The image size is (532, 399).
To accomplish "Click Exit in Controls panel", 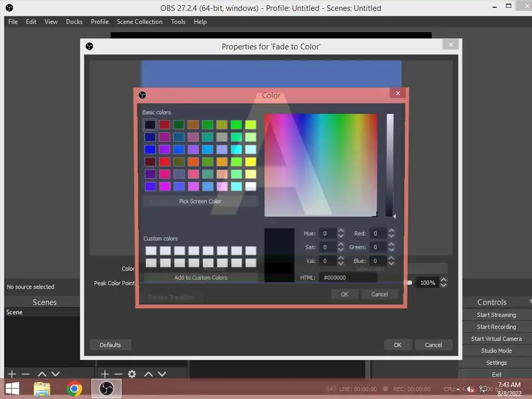I will point(496,375).
